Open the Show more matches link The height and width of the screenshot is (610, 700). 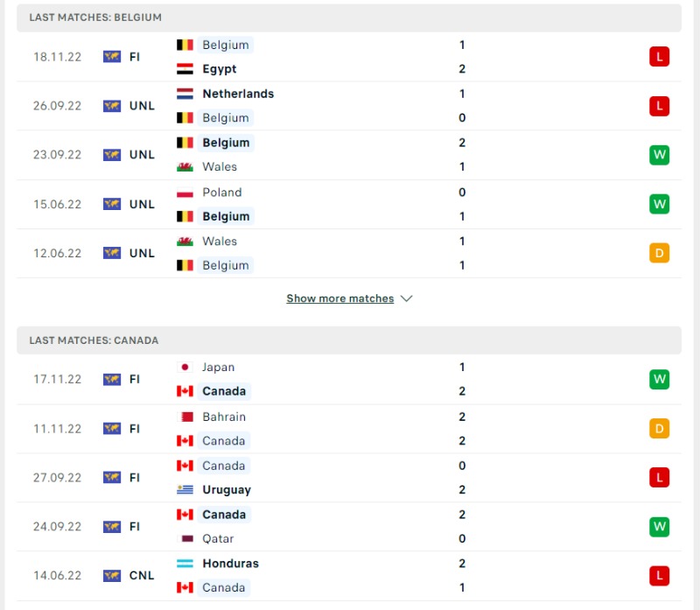pyautogui.click(x=340, y=298)
